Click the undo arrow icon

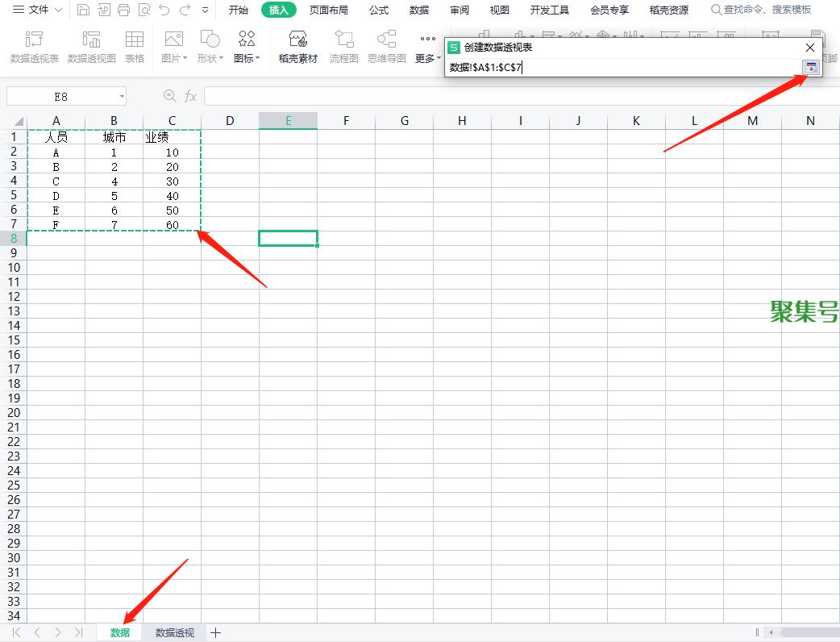coord(164,10)
